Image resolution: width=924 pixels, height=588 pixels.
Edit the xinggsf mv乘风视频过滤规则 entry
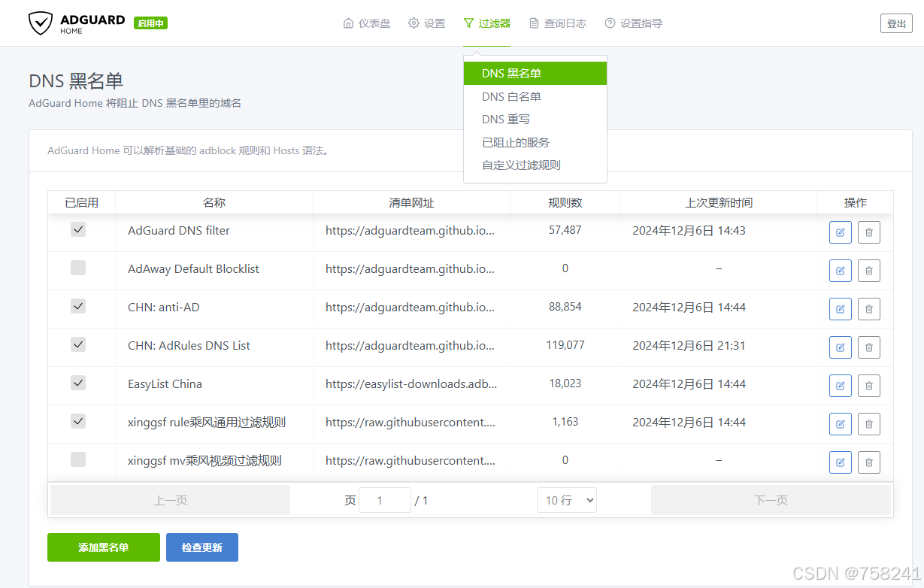tap(841, 462)
